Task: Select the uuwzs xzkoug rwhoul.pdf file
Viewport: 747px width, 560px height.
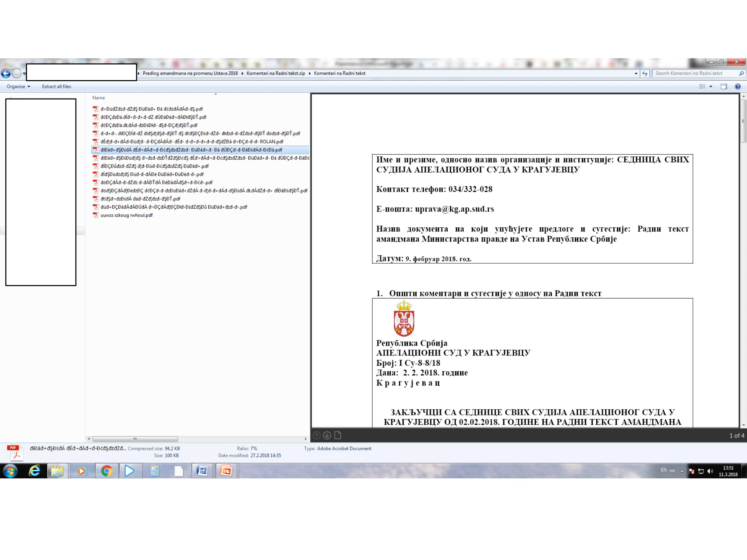Action: (x=126, y=215)
